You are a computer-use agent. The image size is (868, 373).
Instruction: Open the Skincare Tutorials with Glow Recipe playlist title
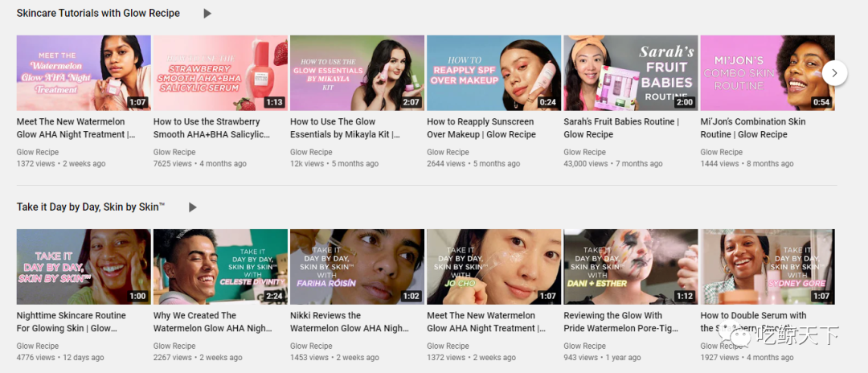click(98, 14)
